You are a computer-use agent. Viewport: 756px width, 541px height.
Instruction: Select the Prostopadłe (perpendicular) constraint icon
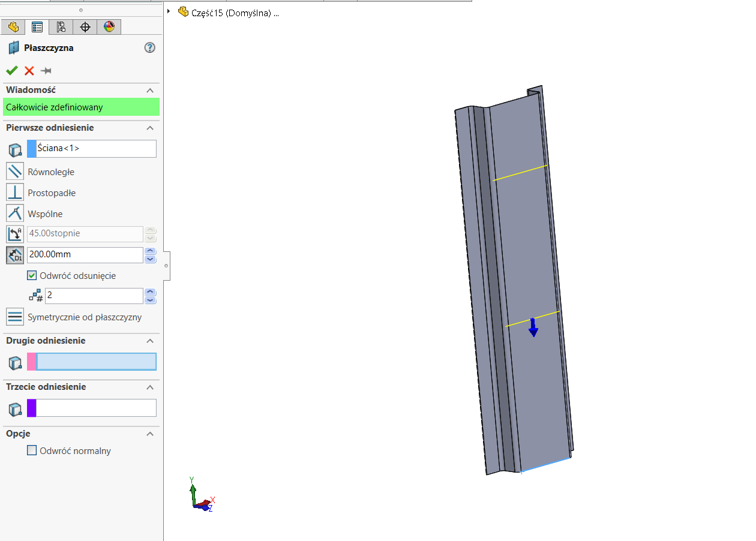coord(15,193)
